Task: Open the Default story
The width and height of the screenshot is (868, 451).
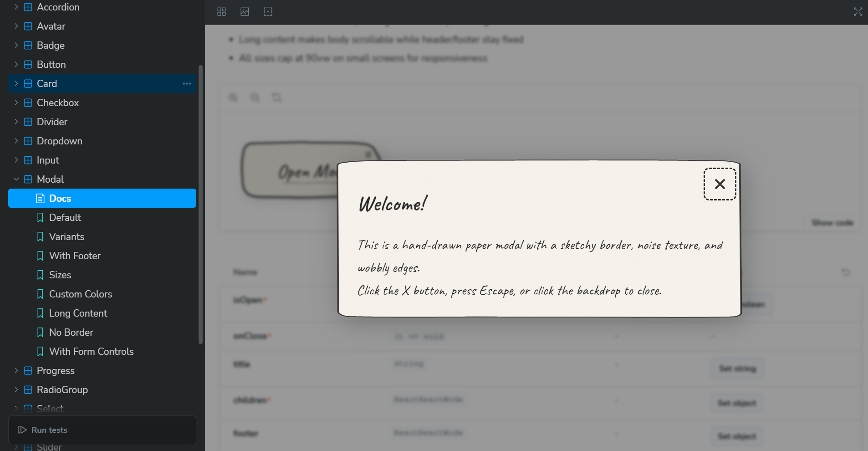Action: click(x=102, y=217)
